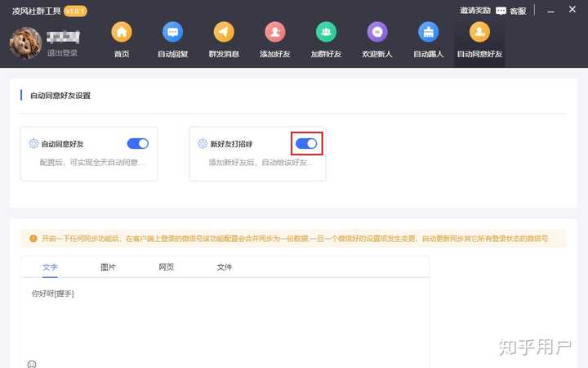Open the 欢迎新人 welcome newcomers icon
588x368 pixels.
pos(377,32)
